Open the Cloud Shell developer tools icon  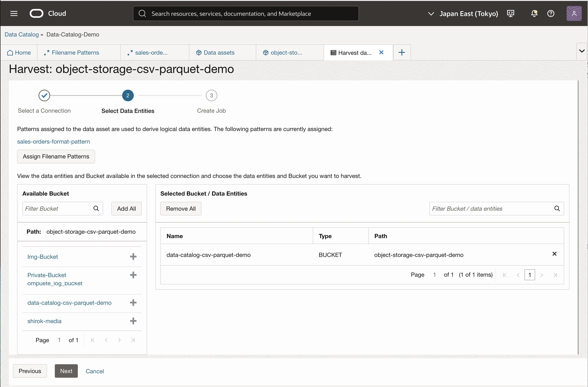(x=510, y=13)
